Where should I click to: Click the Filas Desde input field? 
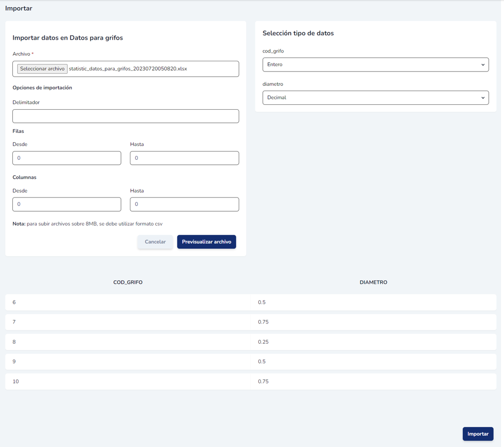pyautogui.click(x=67, y=158)
